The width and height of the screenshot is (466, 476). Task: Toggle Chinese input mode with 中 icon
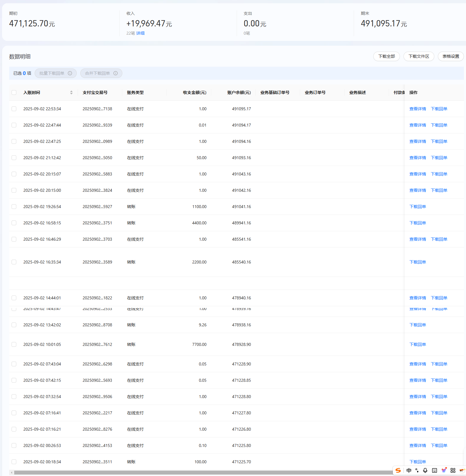click(409, 470)
